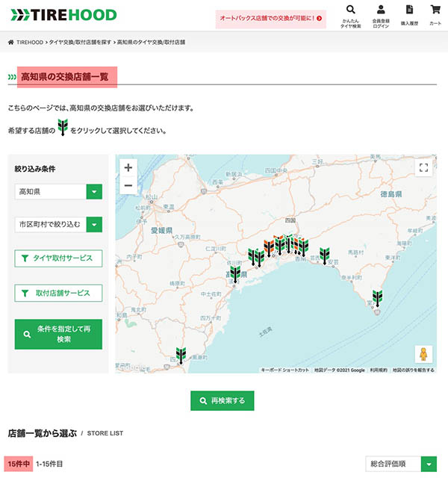The width and height of the screenshot is (448, 478).
Task: Click the 再検索する button below map
Action: [x=223, y=400]
